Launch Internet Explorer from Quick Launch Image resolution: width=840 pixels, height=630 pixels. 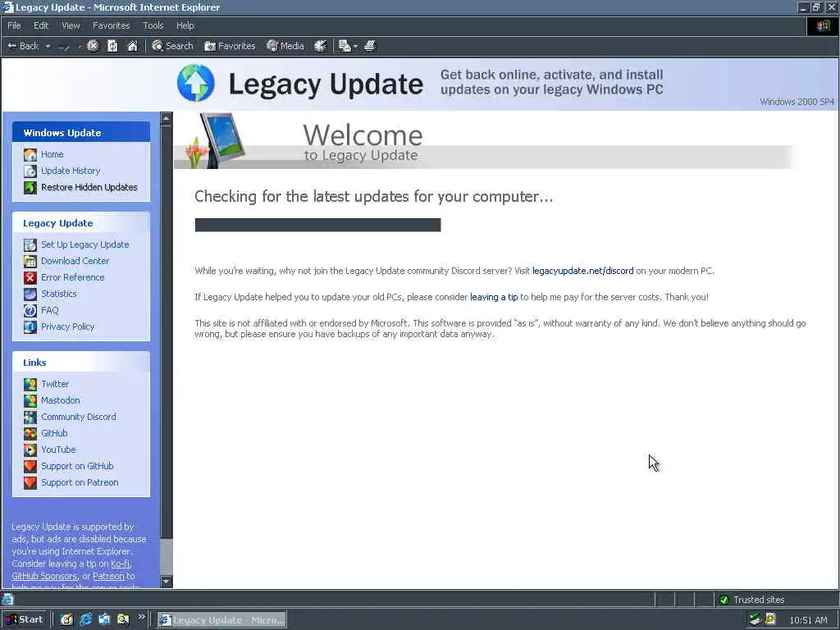(x=85, y=619)
